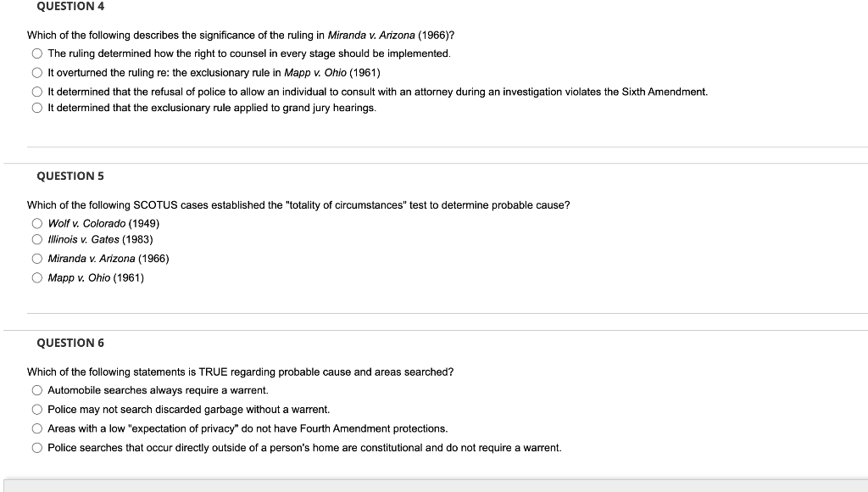Image resolution: width=868 pixels, height=492 pixels.
Task: Select 'Miranda v. Arizona (1966)' in Question 5
Action: pos(37,259)
